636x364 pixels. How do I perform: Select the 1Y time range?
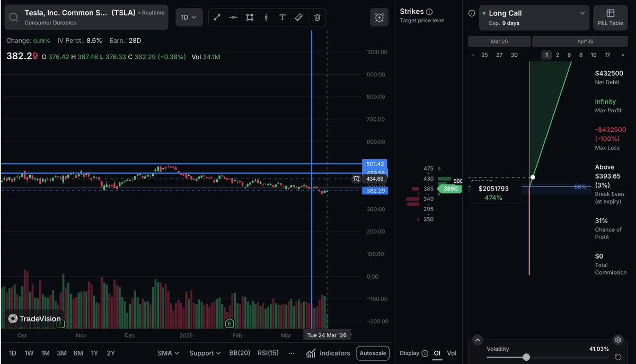[94, 353]
